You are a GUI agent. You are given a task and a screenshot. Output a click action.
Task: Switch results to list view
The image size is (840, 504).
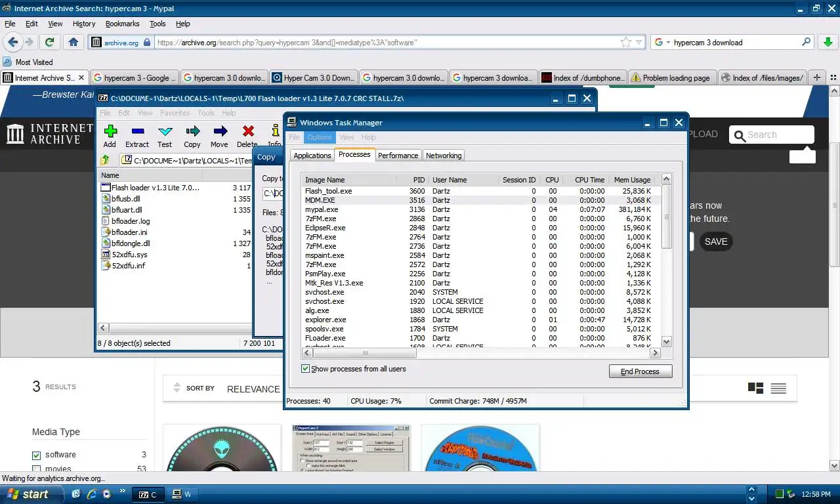pos(778,388)
